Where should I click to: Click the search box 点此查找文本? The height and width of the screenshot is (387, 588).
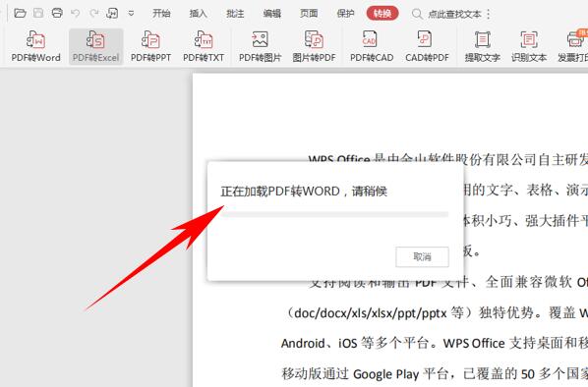pyautogui.click(x=446, y=14)
